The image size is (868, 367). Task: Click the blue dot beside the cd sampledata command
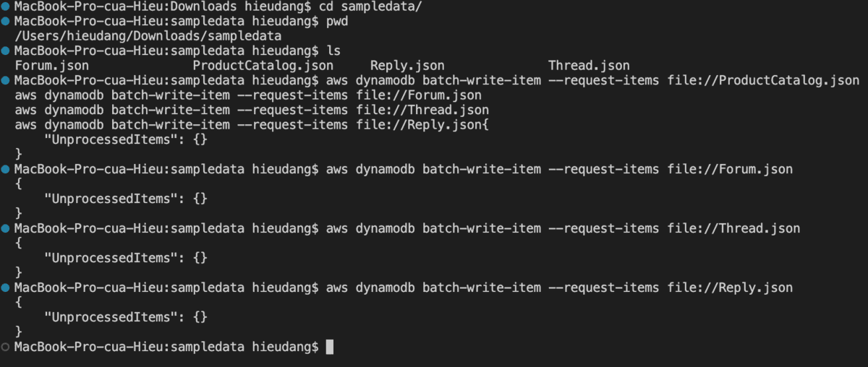point(6,6)
